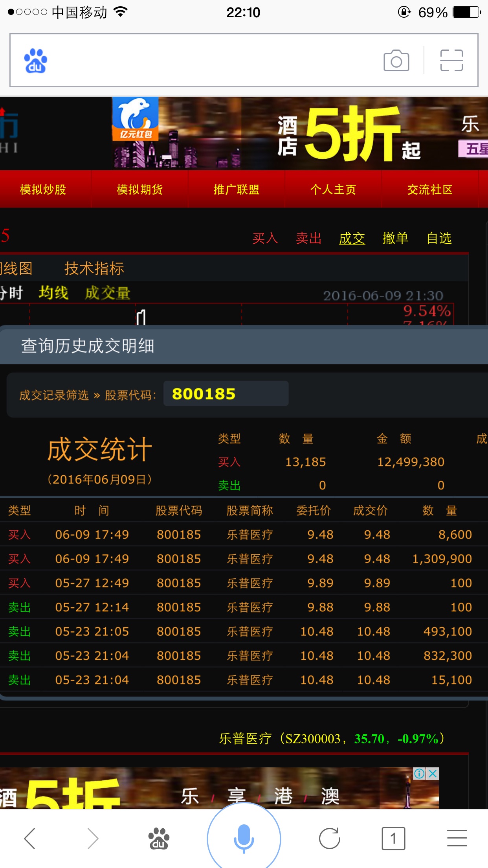Open the hamburger menu in bottom bar
488x868 pixels.
(457, 838)
